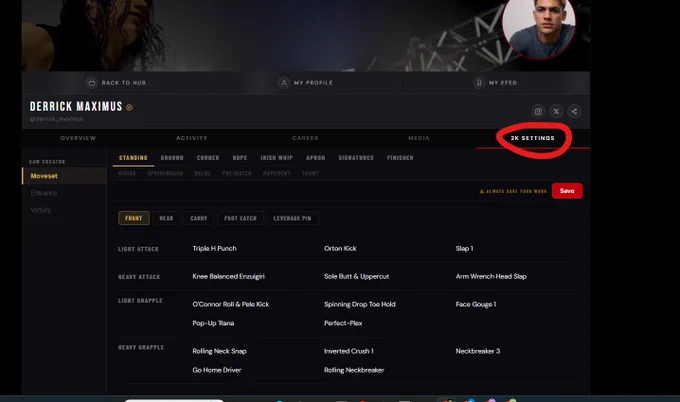Select the Diving sub-tab
The height and width of the screenshot is (402, 680).
(x=127, y=173)
